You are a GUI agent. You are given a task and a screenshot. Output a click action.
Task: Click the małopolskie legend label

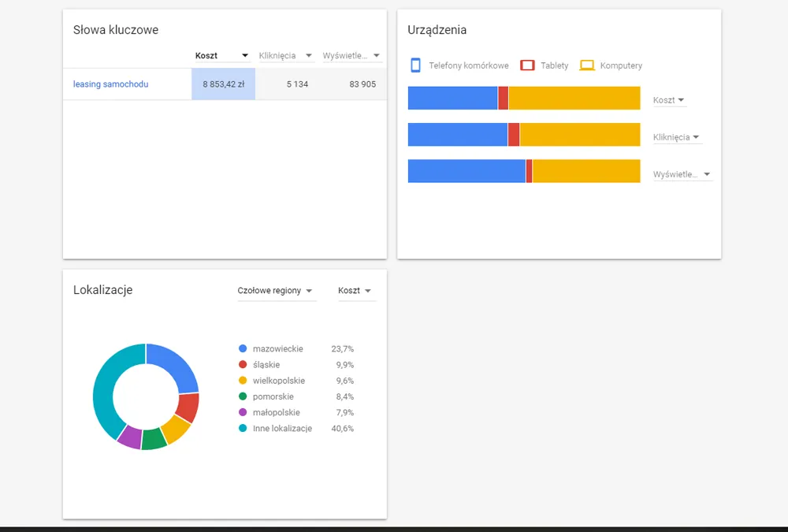[277, 412]
